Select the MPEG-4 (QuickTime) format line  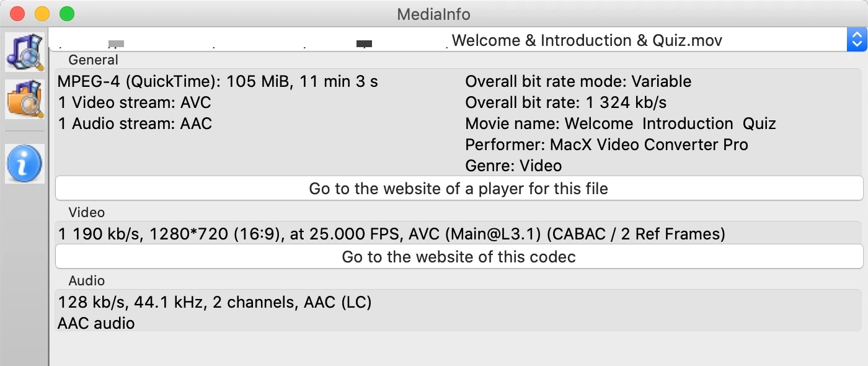coord(218,81)
